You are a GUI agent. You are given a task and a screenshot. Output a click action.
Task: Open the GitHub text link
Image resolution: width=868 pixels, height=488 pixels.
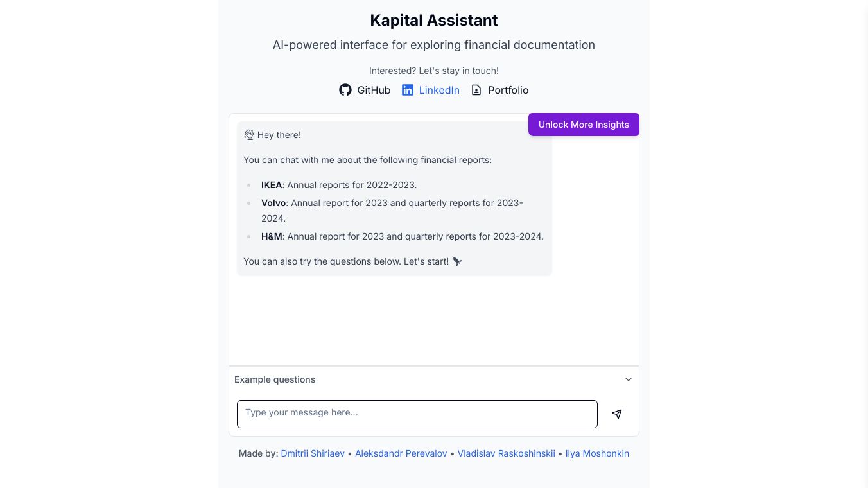374,90
